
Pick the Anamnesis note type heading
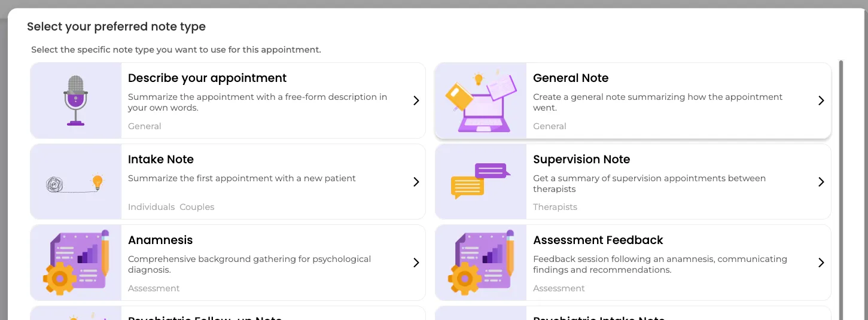[160, 240]
